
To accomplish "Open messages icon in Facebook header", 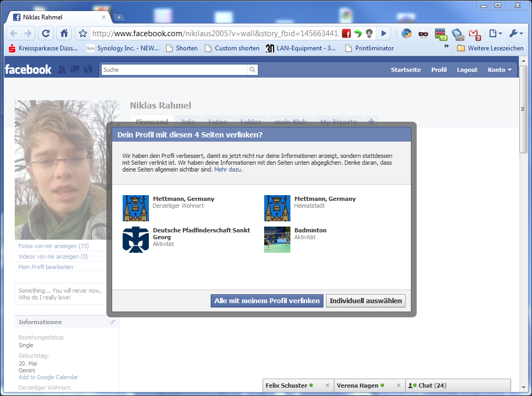I will tap(74, 70).
